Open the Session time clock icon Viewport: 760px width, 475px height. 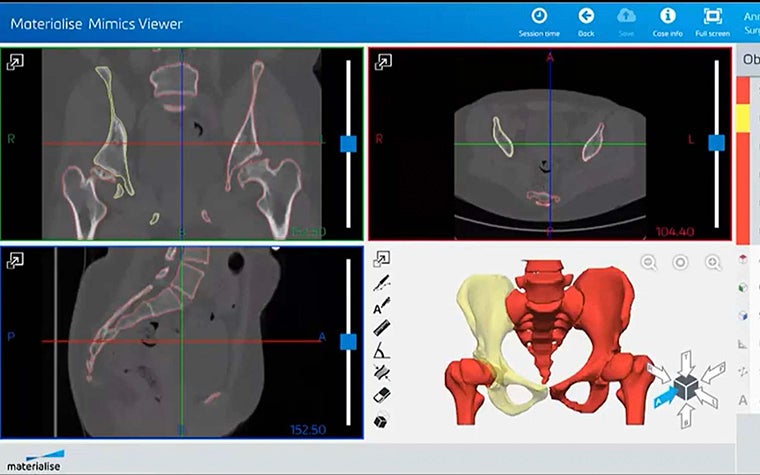539,16
